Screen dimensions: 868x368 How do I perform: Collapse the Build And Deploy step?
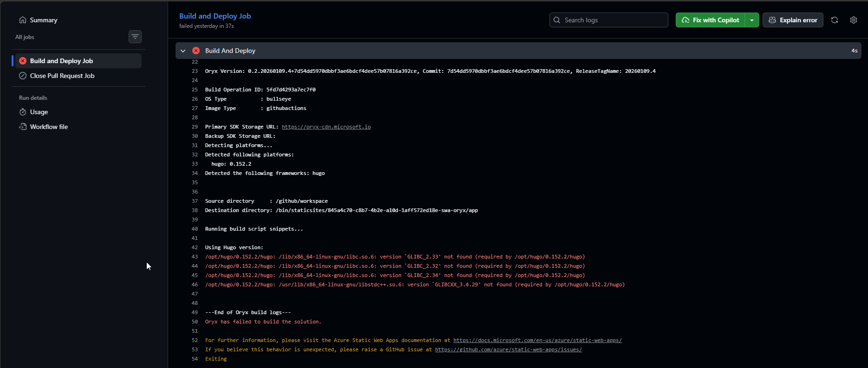pos(183,51)
